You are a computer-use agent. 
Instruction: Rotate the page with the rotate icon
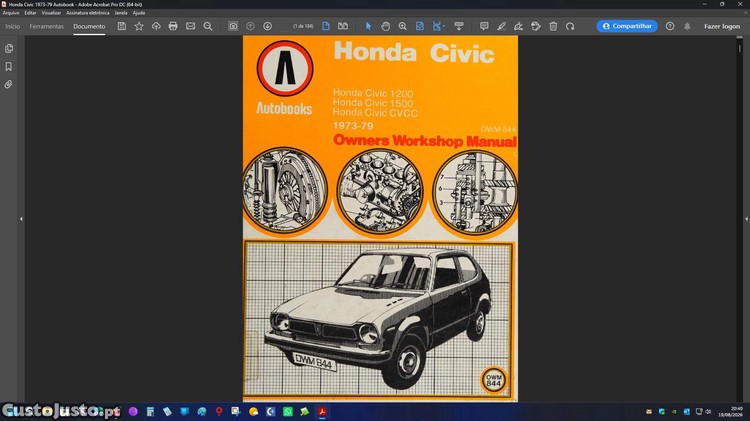point(570,26)
